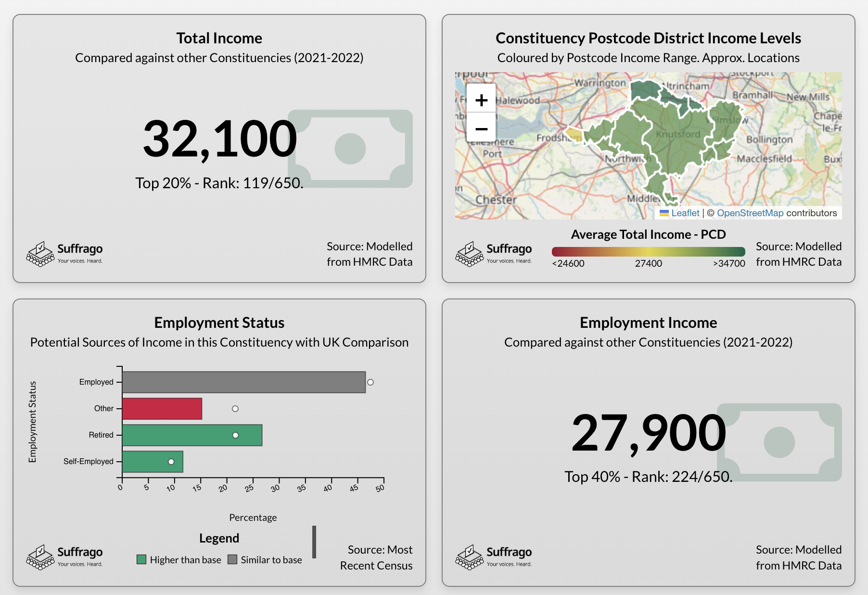Screen dimensions: 868x595
Task: Click the 'Self-Employed' axis label
Action: (x=89, y=461)
